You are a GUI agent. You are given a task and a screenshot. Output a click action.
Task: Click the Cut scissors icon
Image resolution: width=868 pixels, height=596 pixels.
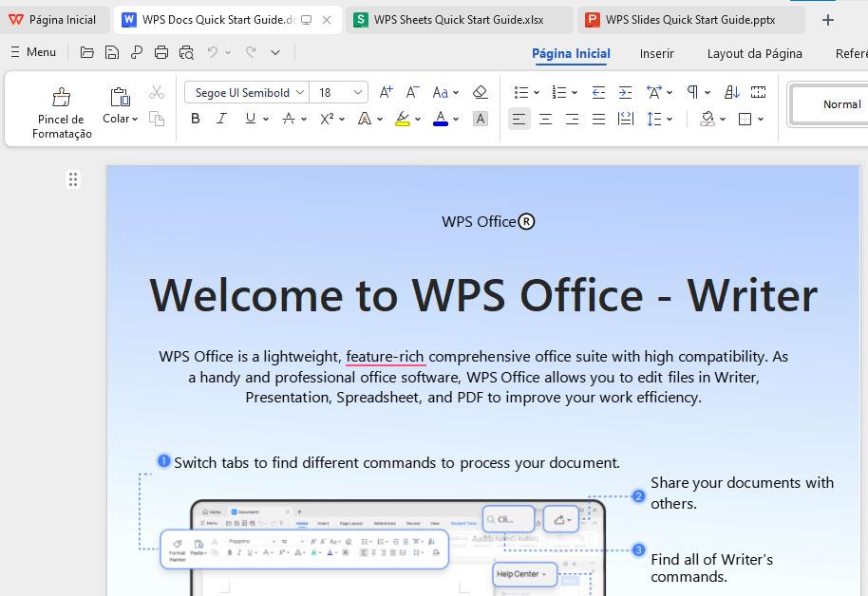[x=157, y=92]
